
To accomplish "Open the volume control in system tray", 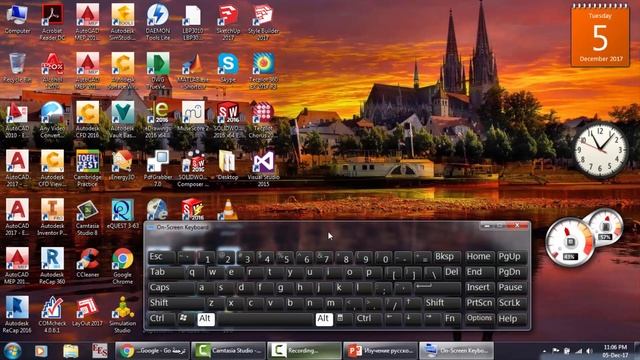I will point(589,351).
